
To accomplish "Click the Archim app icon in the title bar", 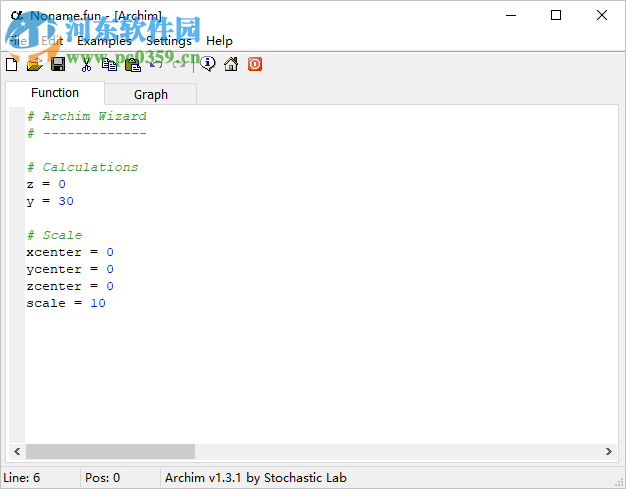I will point(16,16).
